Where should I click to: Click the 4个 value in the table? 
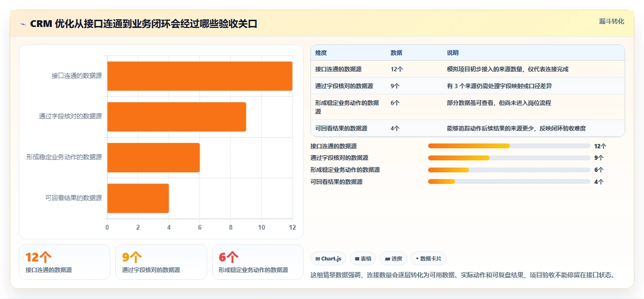pyautogui.click(x=395, y=129)
